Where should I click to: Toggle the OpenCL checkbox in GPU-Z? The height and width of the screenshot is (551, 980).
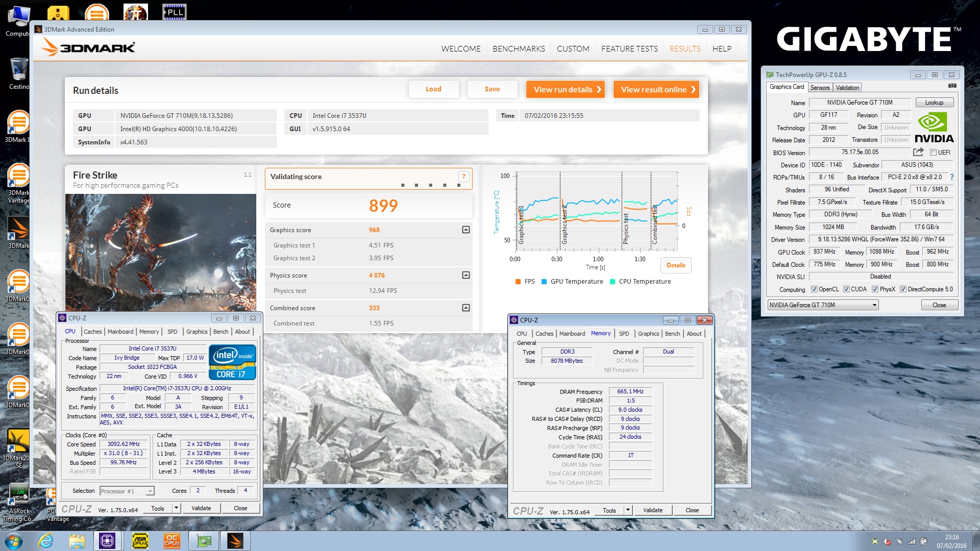(x=814, y=289)
